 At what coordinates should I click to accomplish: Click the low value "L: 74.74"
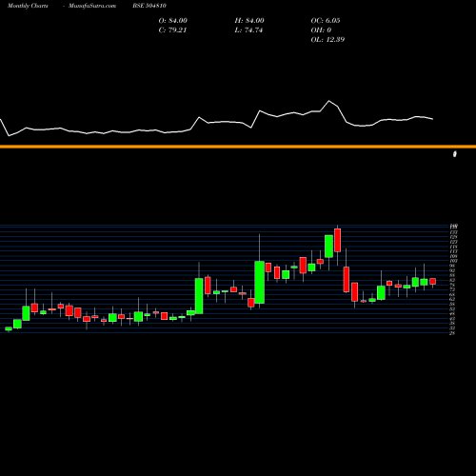point(248,30)
